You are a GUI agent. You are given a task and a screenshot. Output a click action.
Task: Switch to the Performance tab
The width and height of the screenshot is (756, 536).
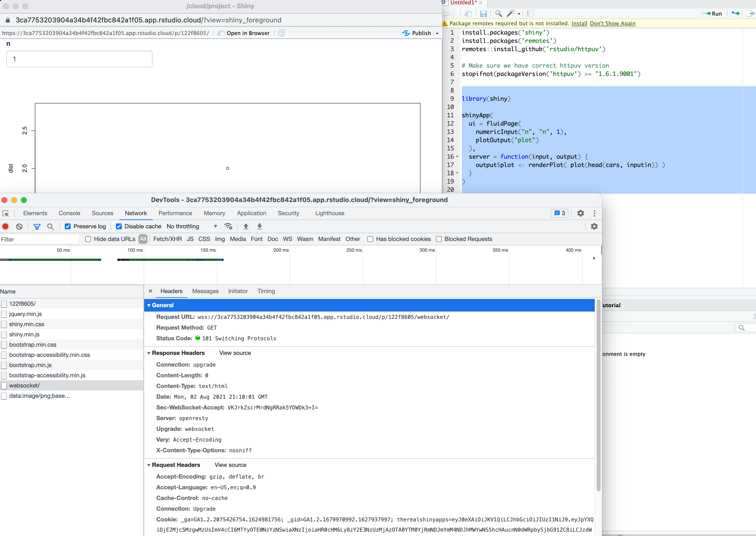click(175, 213)
